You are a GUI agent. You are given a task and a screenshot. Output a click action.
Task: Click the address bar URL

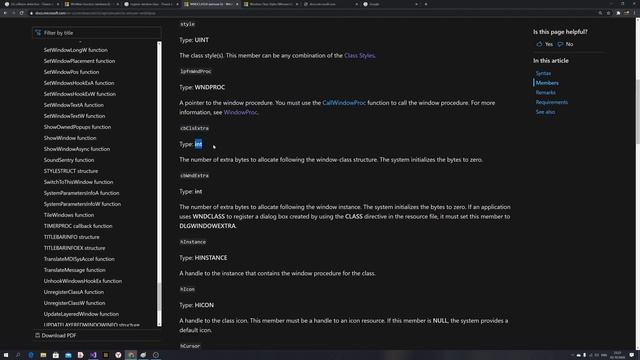tap(95, 13)
